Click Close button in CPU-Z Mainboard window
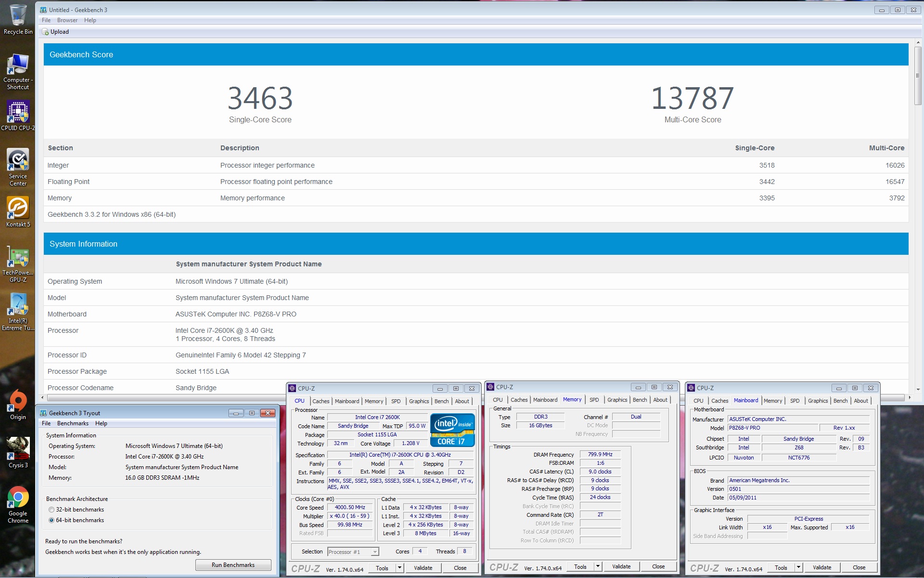The height and width of the screenshot is (578, 924). (859, 567)
